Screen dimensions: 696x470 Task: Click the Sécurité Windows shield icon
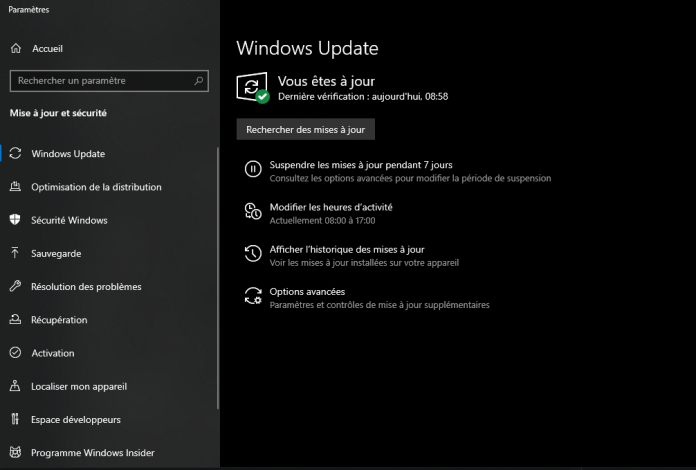click(x=15, y=220)
